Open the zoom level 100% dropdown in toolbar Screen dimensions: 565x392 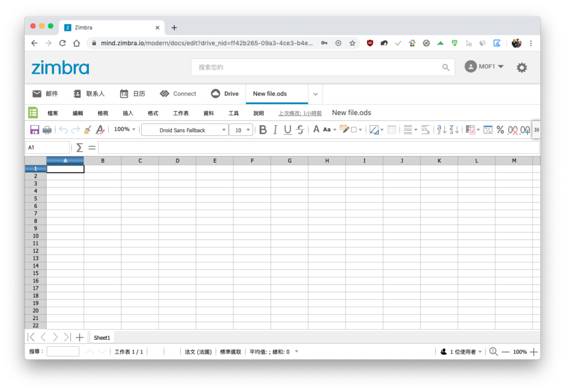tap(125, 129)
